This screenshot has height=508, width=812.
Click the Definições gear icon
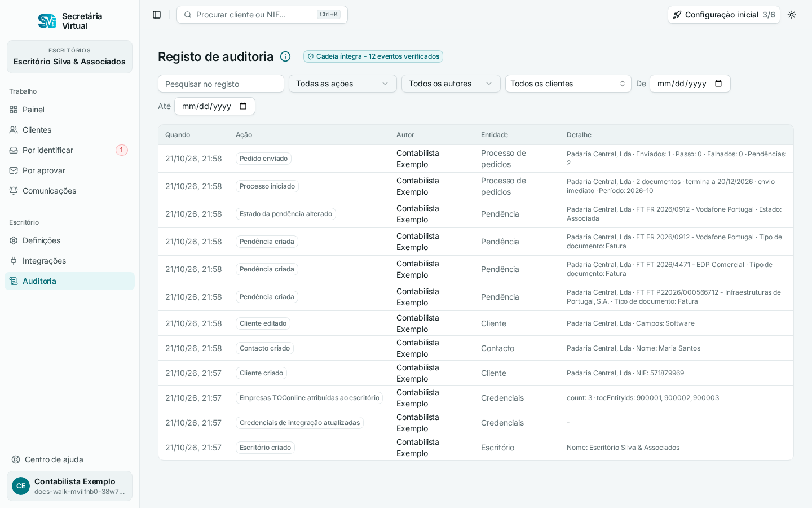click(14, 240)
